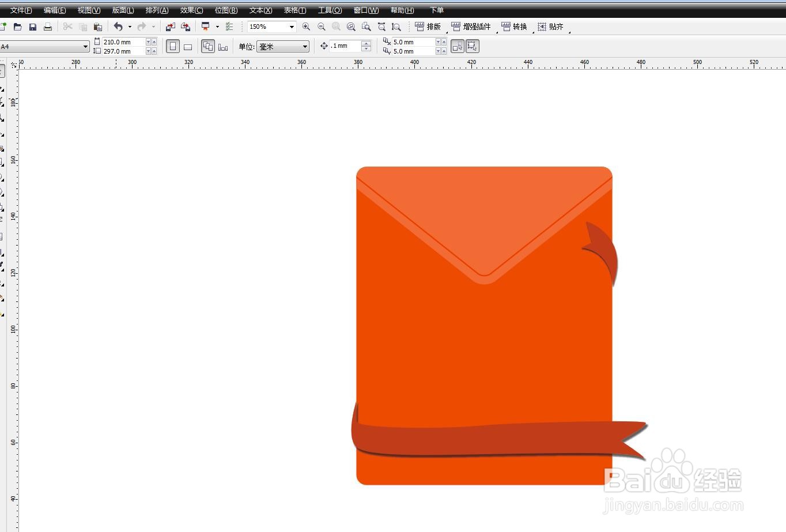Open the 效果(C) menu

(191, 10)
